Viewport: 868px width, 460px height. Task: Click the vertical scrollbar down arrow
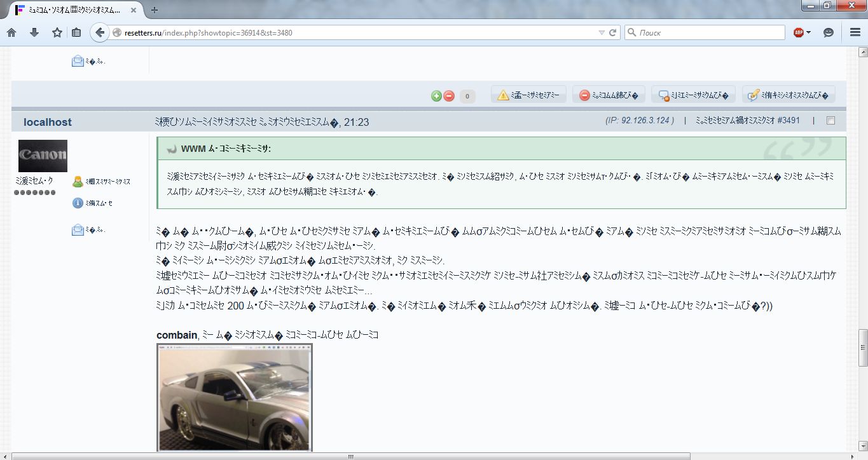pos(863,447)
